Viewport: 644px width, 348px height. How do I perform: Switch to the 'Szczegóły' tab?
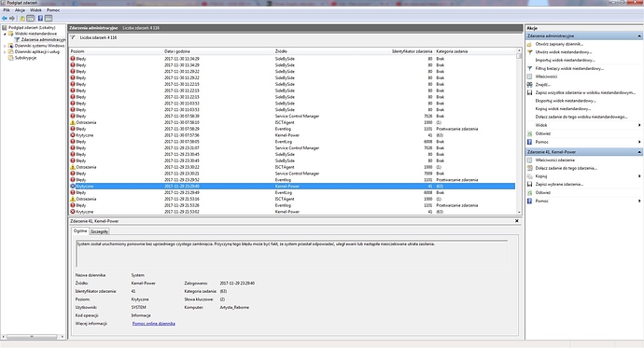[x=99, y=231]
